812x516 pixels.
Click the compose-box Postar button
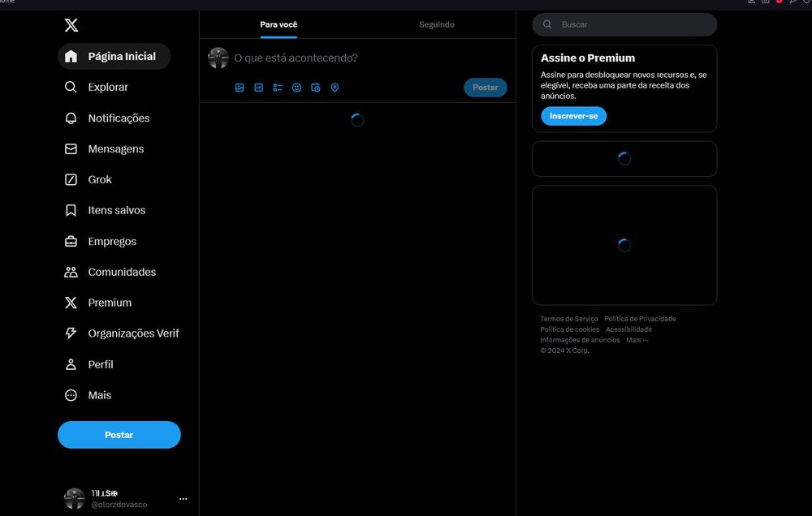coord(486,88)
